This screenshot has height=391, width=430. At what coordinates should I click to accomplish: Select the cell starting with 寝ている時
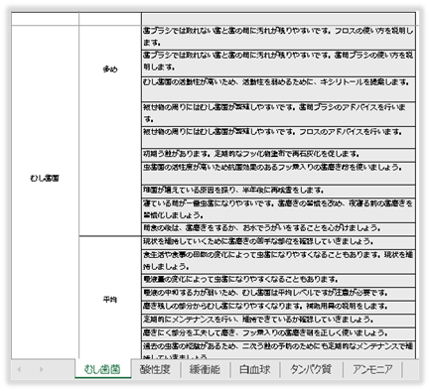[278, 210]
